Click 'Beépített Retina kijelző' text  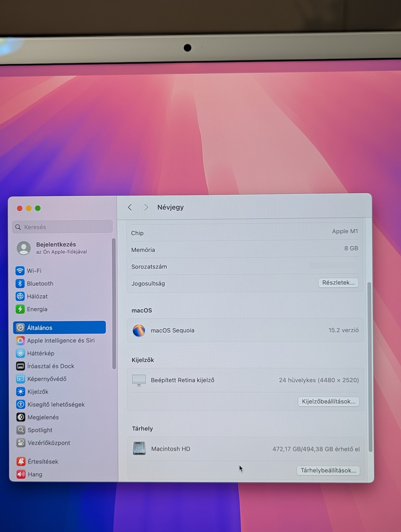(x=182, y=380)
